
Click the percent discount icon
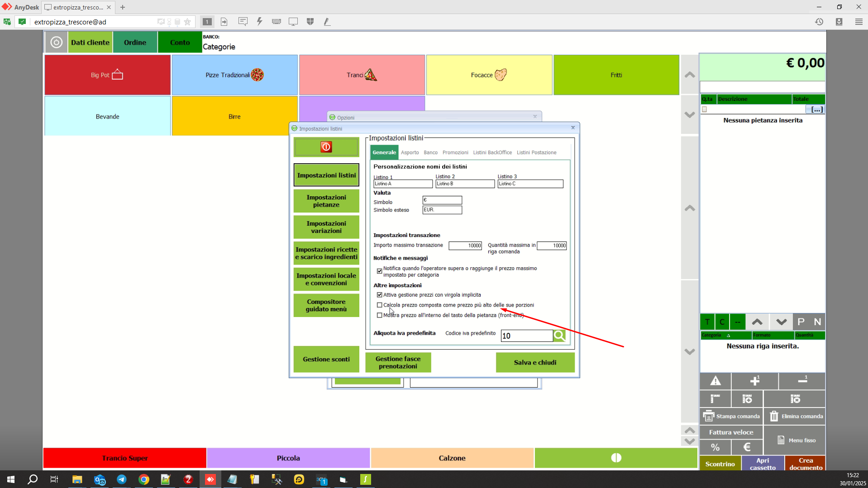click(x=715, y=447)
